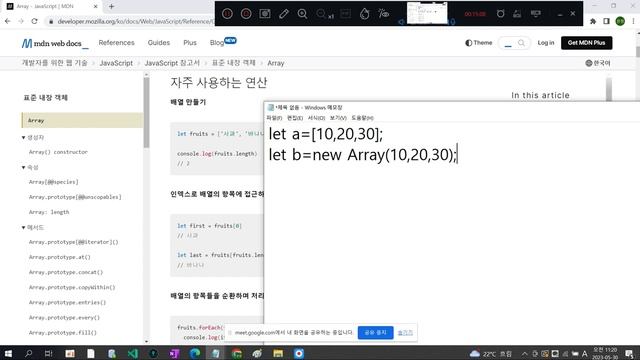This screenshot has height=360, width=640.
Task: Open PowerPoint from the taskbar
Action: pyautogui.click(x=70, y=353)
